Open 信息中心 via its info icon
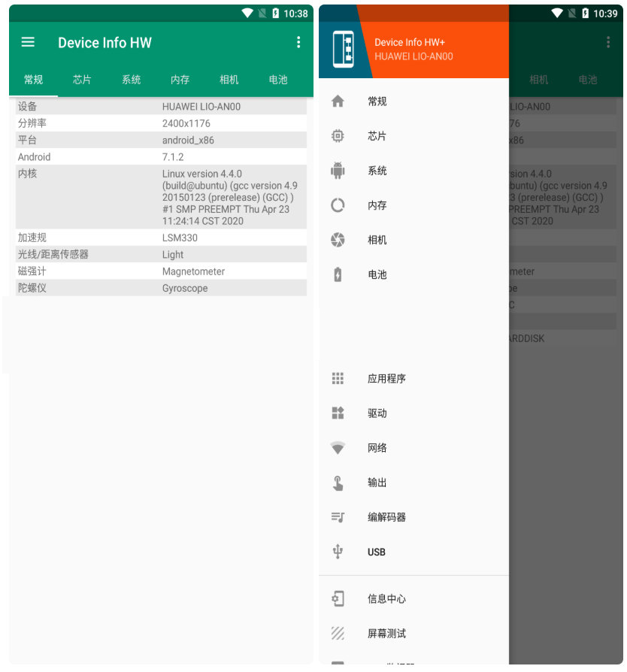 [338, 598]
